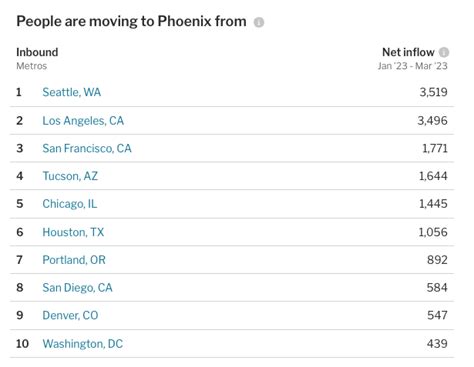Click the 'People are moving to Phoenix from' heading
The width and height of the screenshot is (474, 367).
tap(131, 21)
